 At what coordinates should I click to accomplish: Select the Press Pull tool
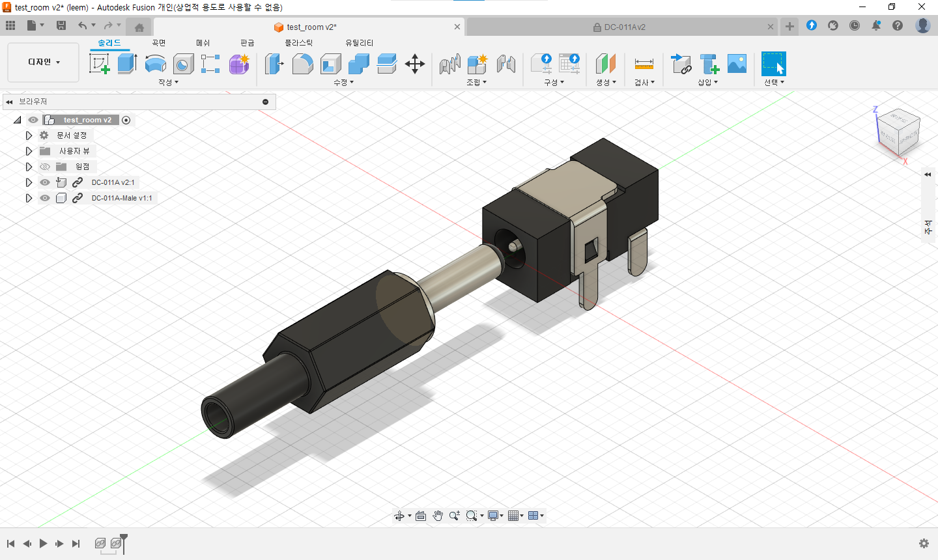pos(274,64)
